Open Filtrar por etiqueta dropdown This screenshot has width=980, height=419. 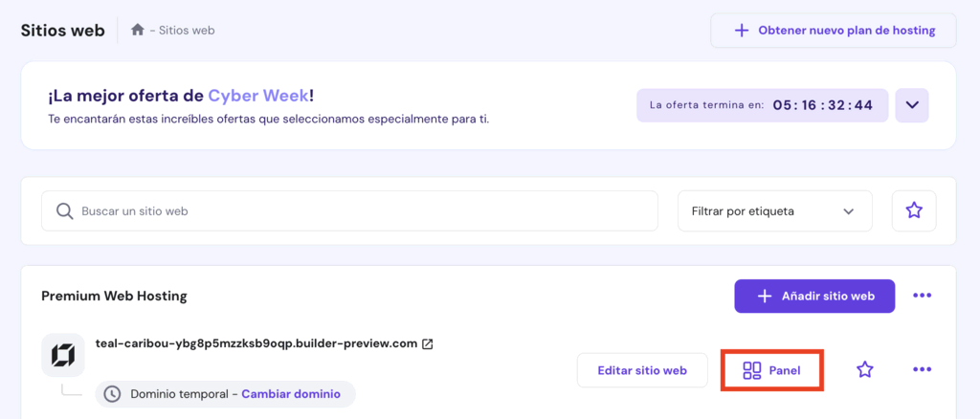tap(774, 210)
